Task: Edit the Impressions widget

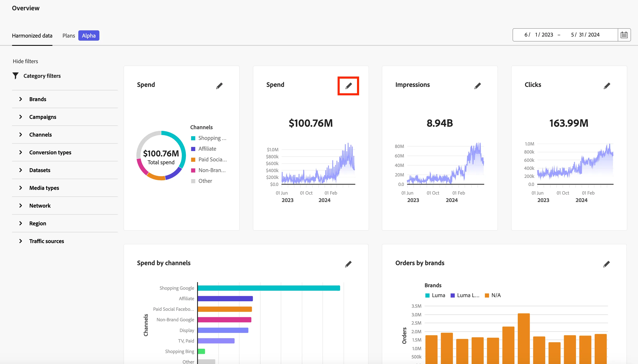Action: [x=477, y=86]
